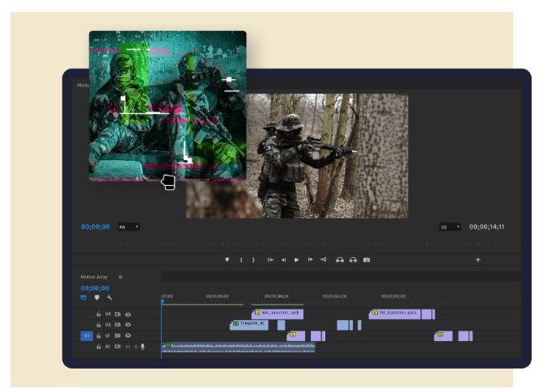Hide the V3 track using eye icon
Screen dimensions: 547x392
[128, 325]
